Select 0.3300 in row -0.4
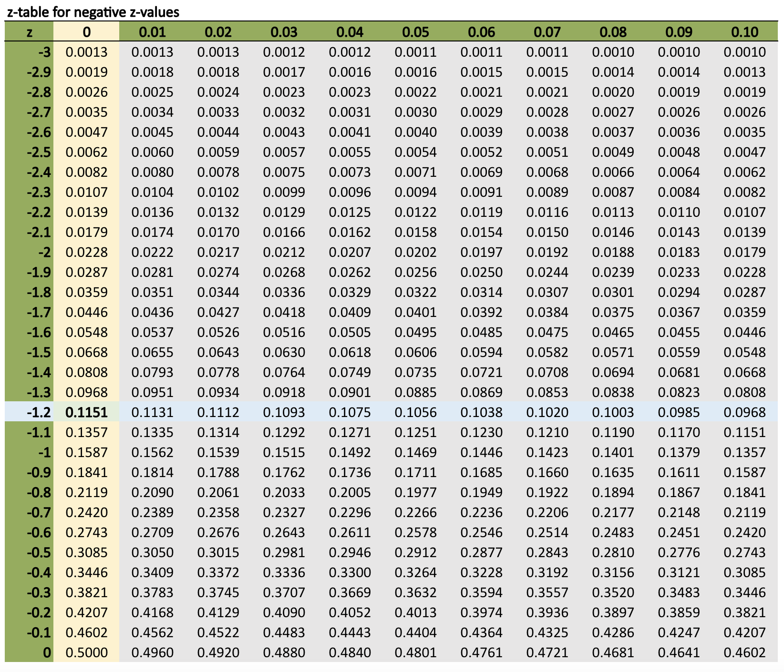Screen dimensions: 784x672 pyautogui.click(x=350, y=572)
